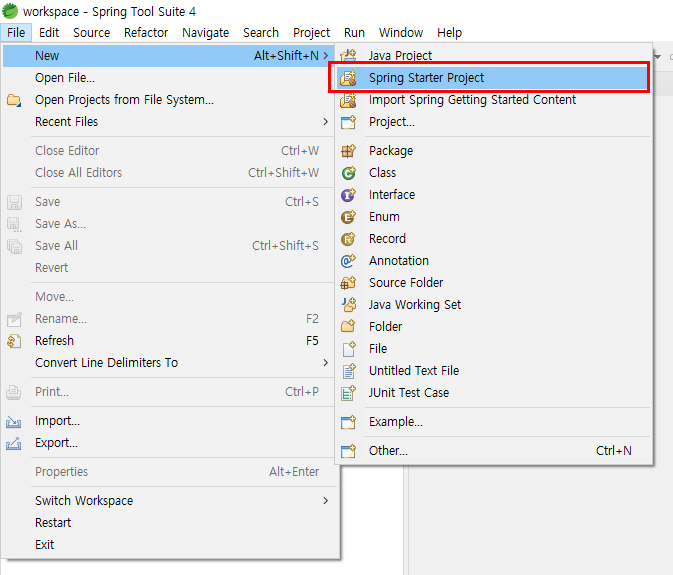Choose Import... in File menu
The image size is (673, 575).
(168, 421)
